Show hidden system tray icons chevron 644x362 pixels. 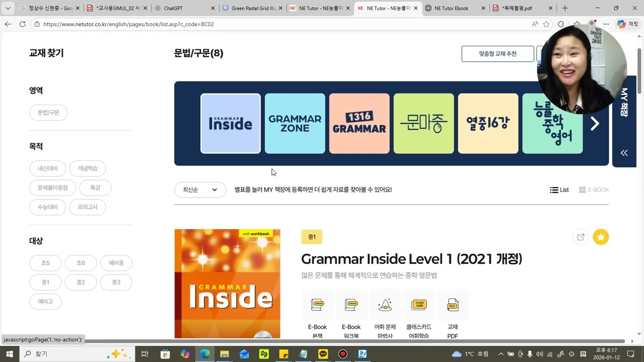tap(501, 354)
